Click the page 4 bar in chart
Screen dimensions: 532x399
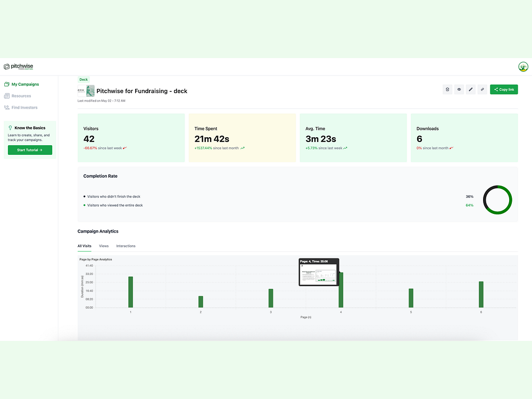click(x=341, y=290)
